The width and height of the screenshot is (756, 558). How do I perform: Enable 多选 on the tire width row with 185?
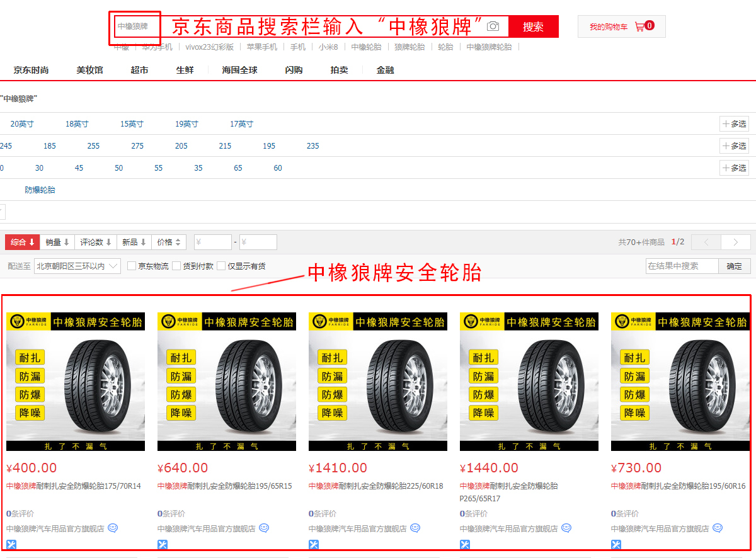tap(734, 146)
